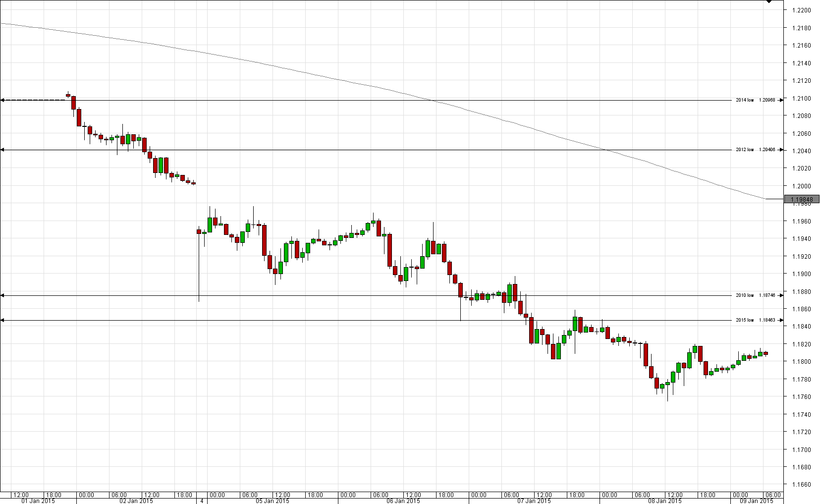
Task: Click the 1.1960 price axis label
Action: tap(802, 222)
